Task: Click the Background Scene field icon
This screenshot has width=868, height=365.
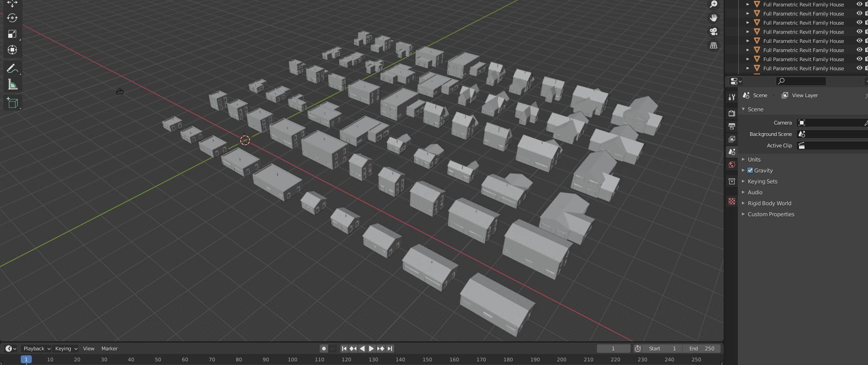Action: click(x=801, y=134)
